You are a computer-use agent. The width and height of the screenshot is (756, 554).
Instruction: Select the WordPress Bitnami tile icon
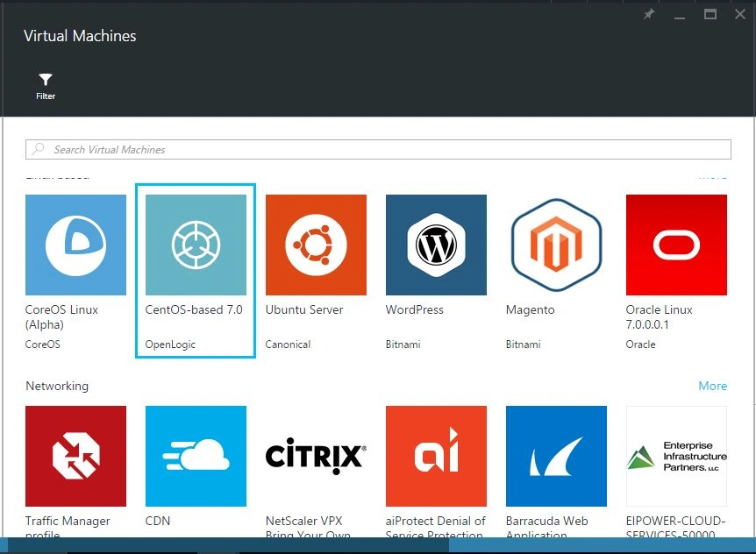click(x=436, y=245)
